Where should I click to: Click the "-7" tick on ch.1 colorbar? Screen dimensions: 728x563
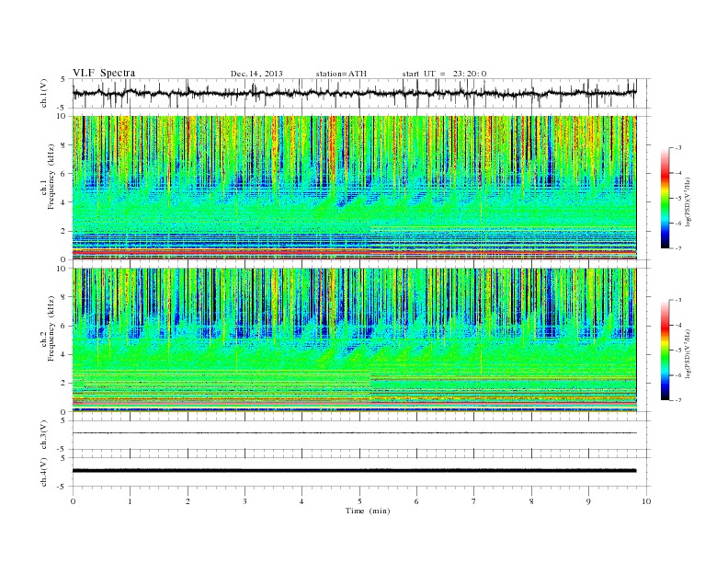(677, 248)
